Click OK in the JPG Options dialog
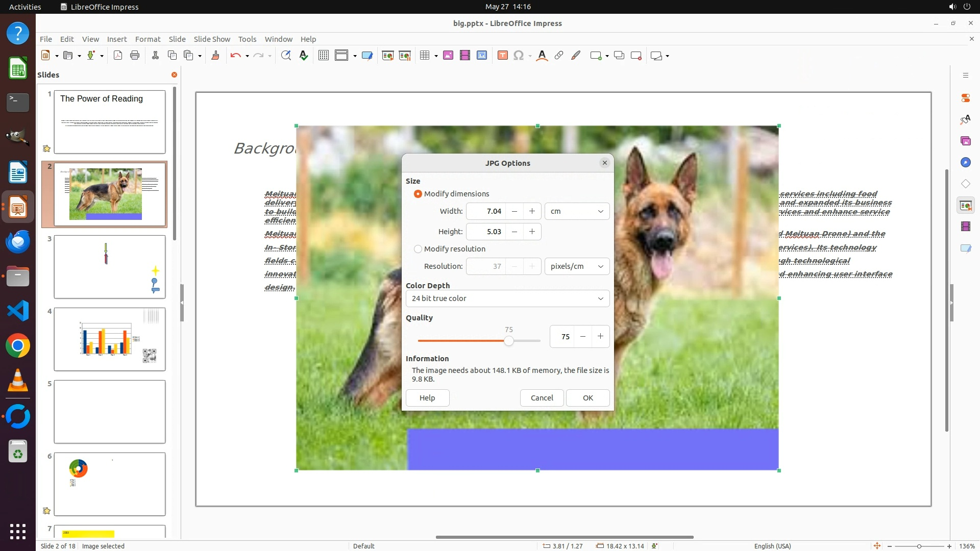980x551 pixels. [x=587, y=398]
